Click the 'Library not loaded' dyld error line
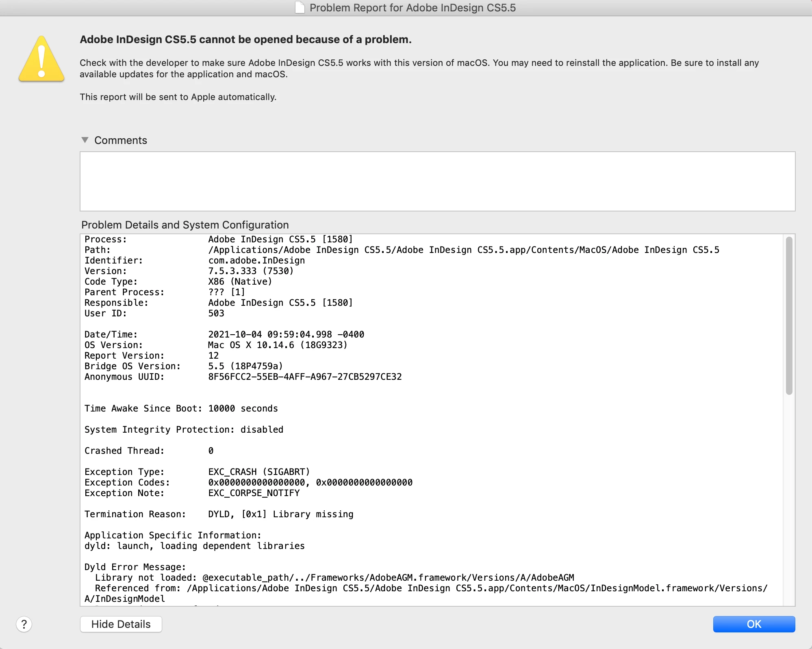Image resolution: width=812 pixels, height=649 pixels. (334, 578)
